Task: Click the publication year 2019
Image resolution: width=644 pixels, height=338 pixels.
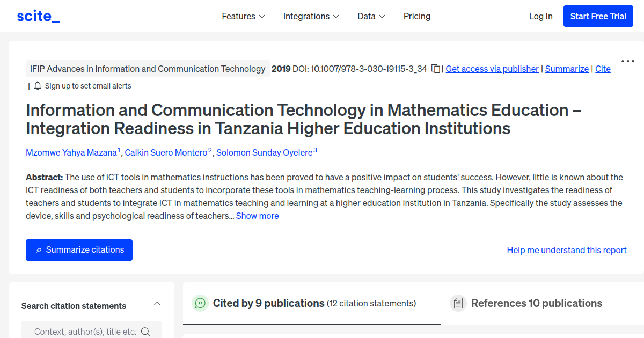Action: pyautogui.click(x=281, y=69)
